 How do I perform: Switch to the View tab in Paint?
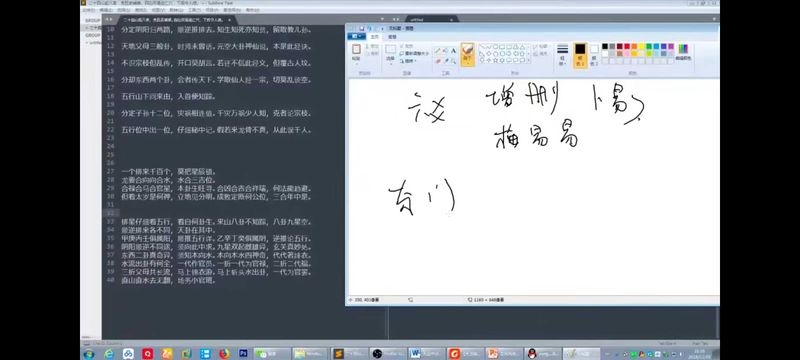392,37
